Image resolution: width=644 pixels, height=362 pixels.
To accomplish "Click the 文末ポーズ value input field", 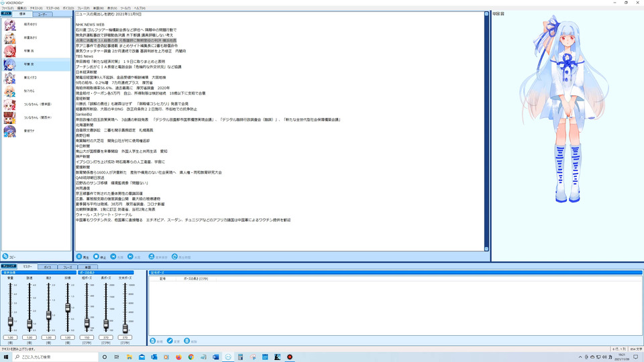I will (x=125, y=337).
